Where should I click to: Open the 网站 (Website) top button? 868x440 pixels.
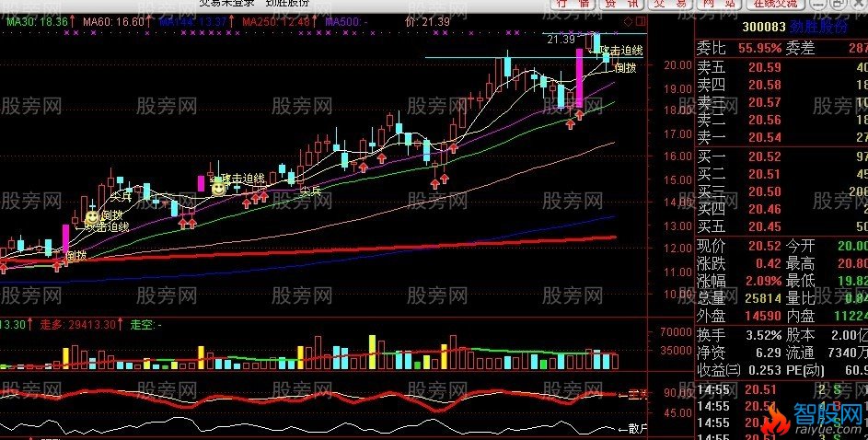(x=719, y=4)
